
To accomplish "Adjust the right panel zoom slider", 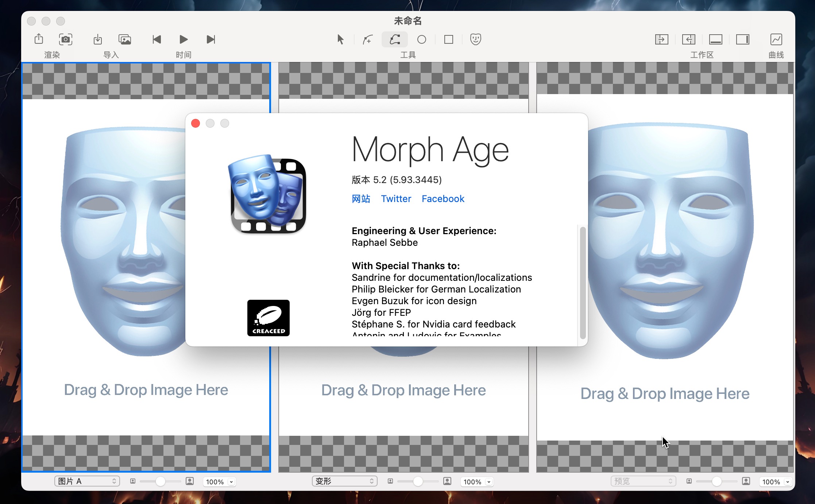I will (717, 481).
